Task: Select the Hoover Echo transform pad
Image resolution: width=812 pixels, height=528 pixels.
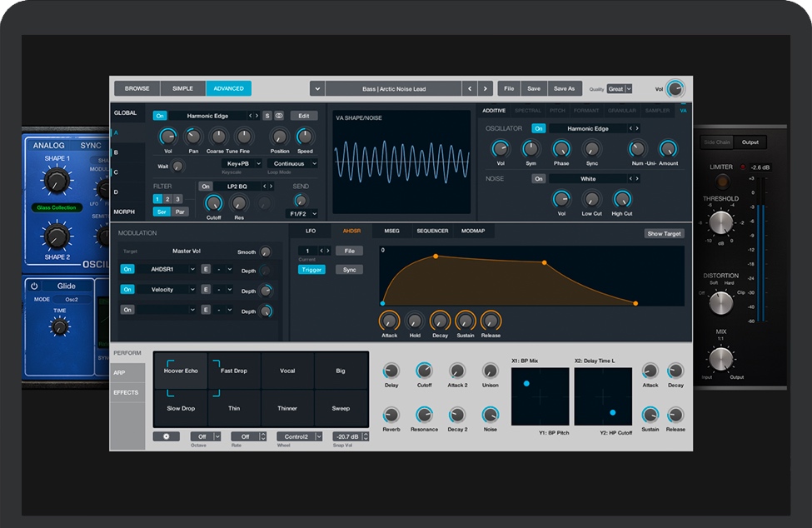Action: point(180,371)
